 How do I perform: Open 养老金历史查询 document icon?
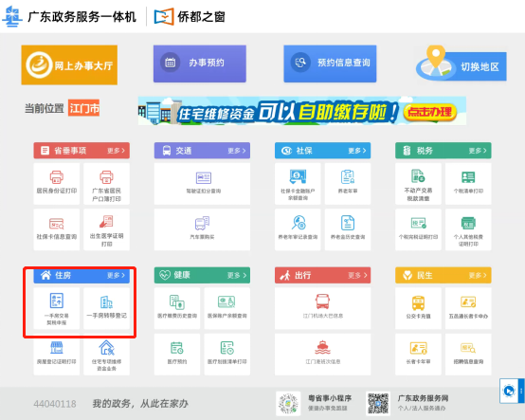pyautogui.click(x=348, y=223)
